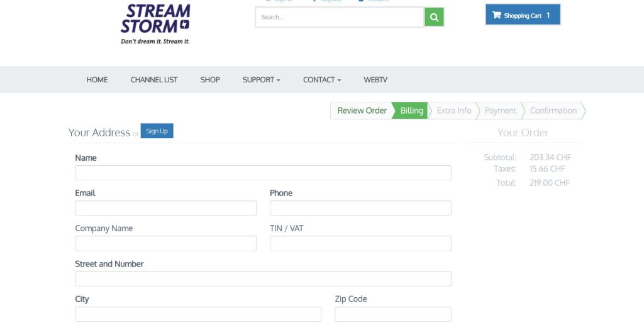This screenshot has width=644, height=328.
Task: Open WEBTV from the navigation bar
Action: point(375,80)
